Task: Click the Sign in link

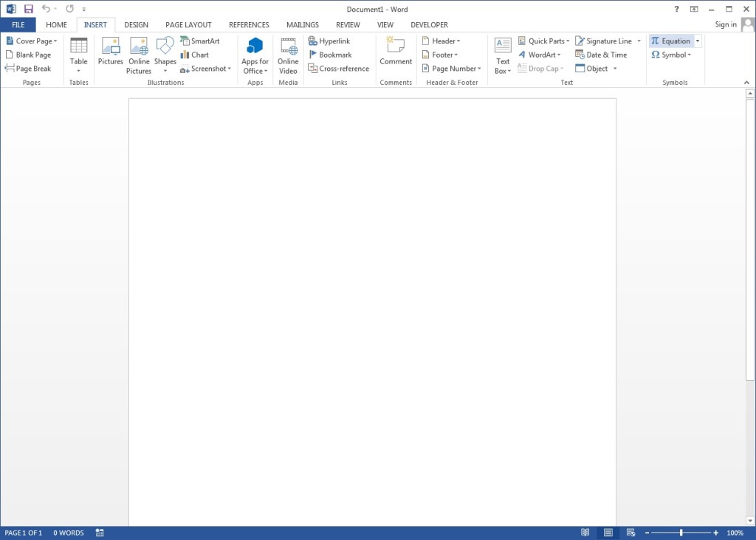Action: click(x=725, y=24)
